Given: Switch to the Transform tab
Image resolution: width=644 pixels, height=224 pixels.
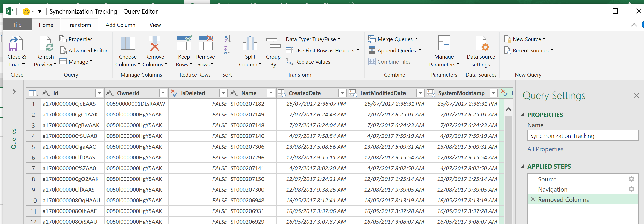Looking at the screenshot, I should pos(79,25).
